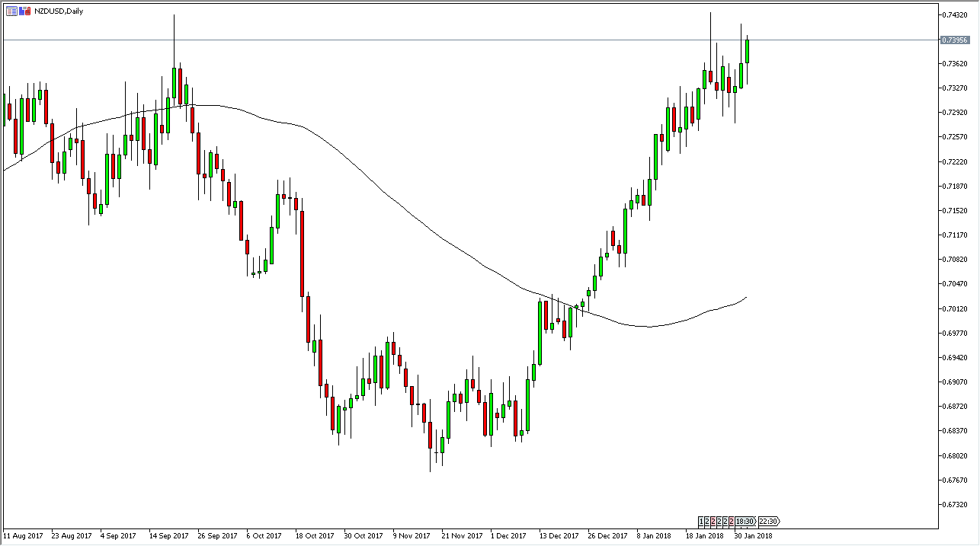
Task: Select the first red-highlighted '2' event badge
Action: coord(713,522)
